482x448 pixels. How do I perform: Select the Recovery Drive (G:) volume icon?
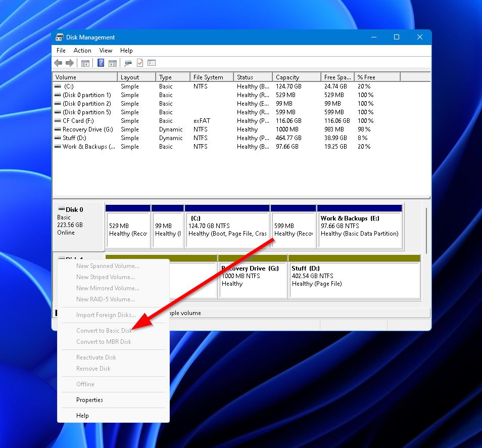pos(57,129)
